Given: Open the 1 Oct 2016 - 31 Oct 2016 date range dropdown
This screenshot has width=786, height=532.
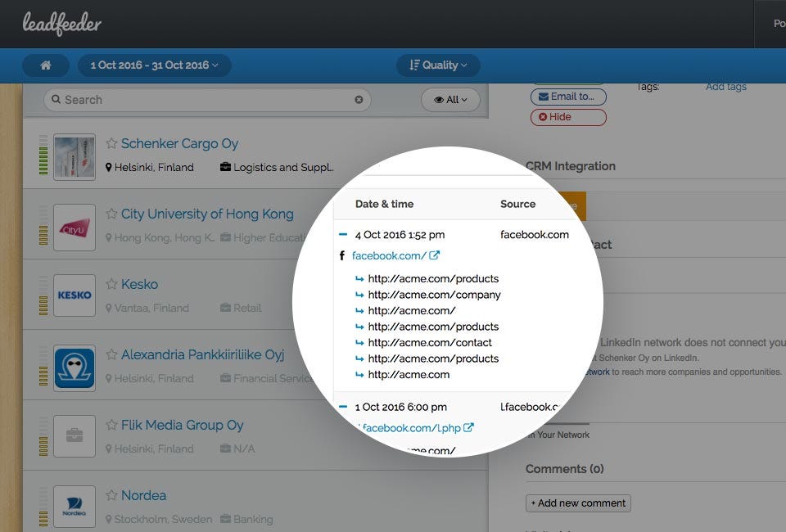Looking at the screenshot, I should 155,65.
